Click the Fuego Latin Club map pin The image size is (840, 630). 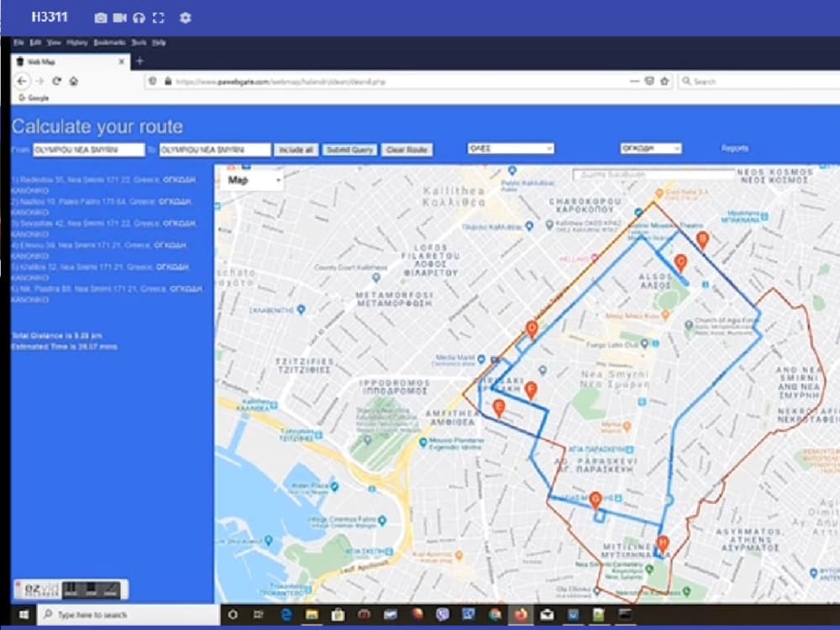pos(644,344)
